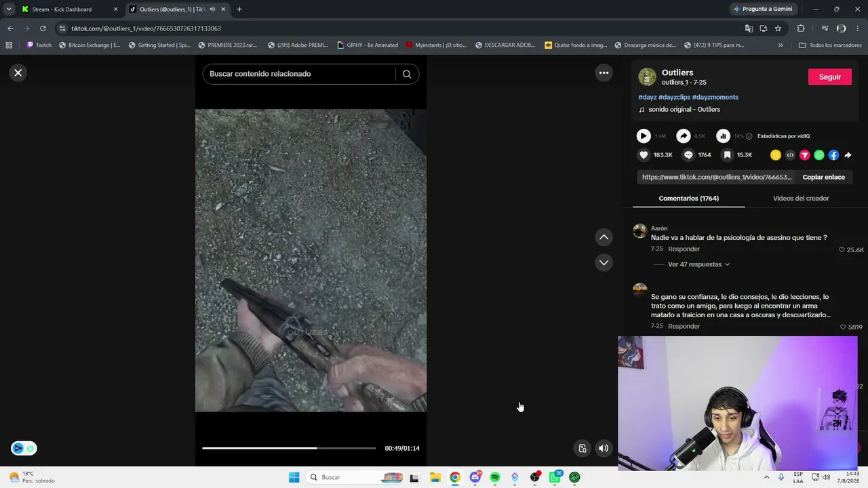The image size is (868, 488).
Task: Switch to the Comentarios (1764) tab
Action: pos(688,198)
